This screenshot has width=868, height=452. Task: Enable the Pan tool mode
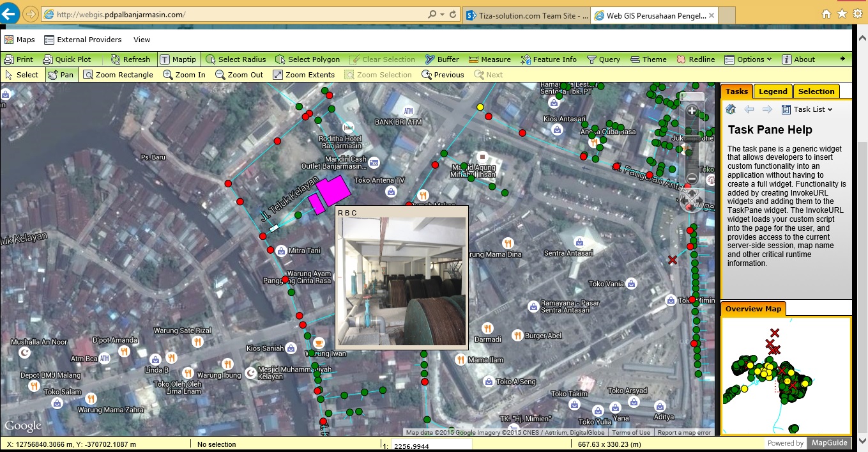point(61,75)
